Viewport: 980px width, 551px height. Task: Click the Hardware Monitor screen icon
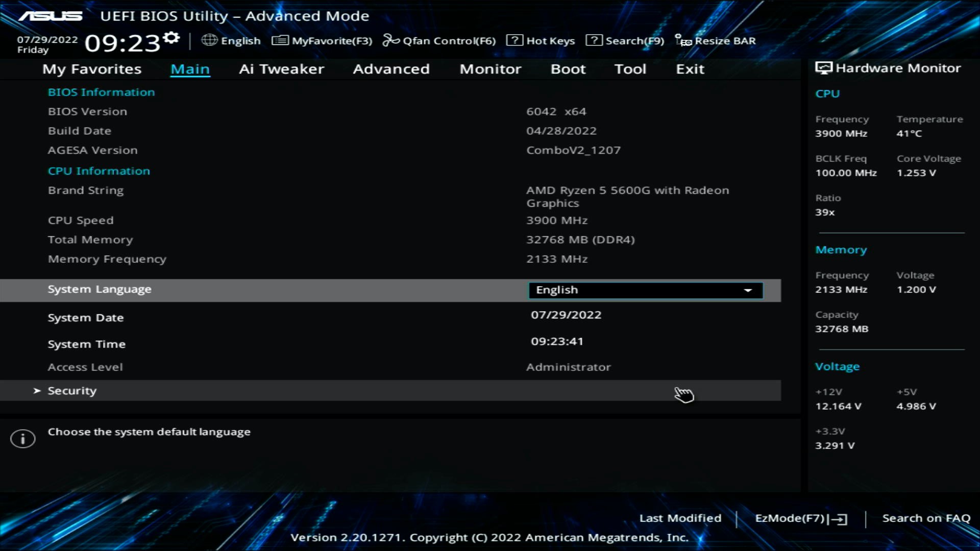(x=823, y=68)
